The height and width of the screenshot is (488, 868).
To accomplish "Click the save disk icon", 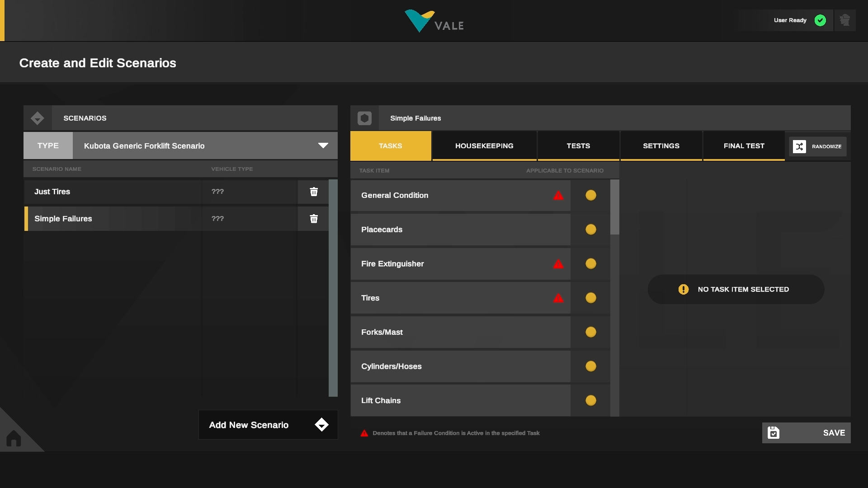I will click(x=774, y=433).
